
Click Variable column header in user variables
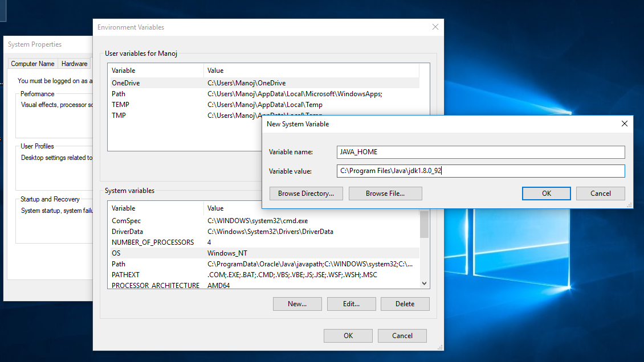click(156, 71)
